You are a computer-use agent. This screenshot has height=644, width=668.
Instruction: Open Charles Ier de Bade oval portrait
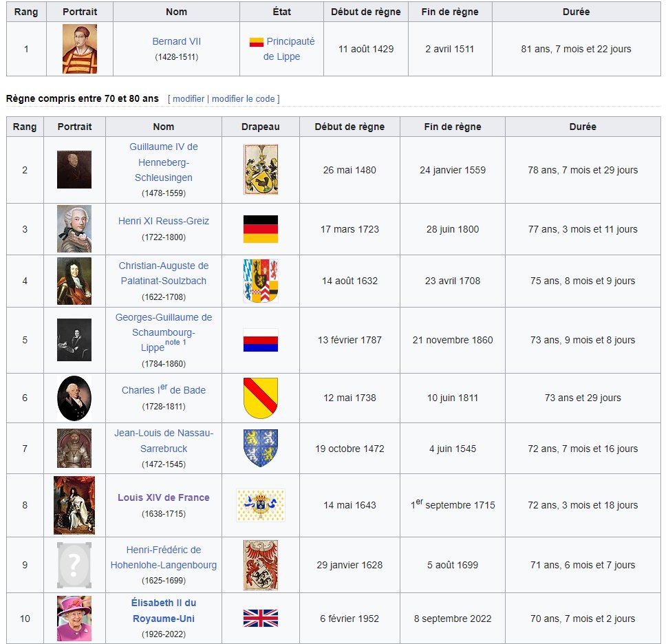coord(74,398)
